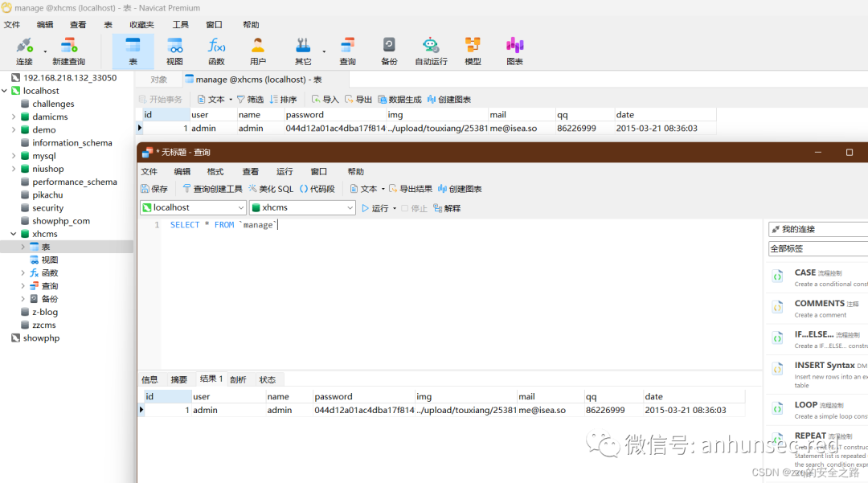The height and width of the screenshot is (483, 868).
Task: Open 运行 menu in query window
Action: click(285, 172)
